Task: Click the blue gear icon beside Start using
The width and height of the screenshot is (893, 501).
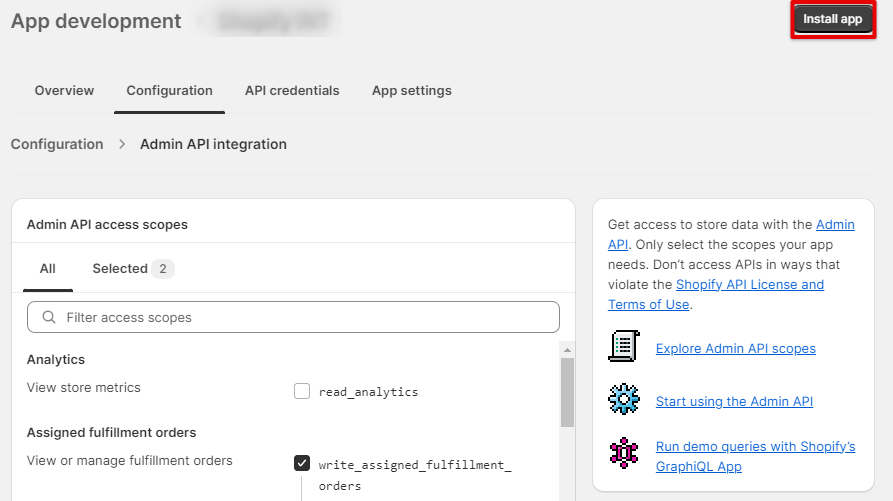Action: pyautogui.click(x=624, y=399)
